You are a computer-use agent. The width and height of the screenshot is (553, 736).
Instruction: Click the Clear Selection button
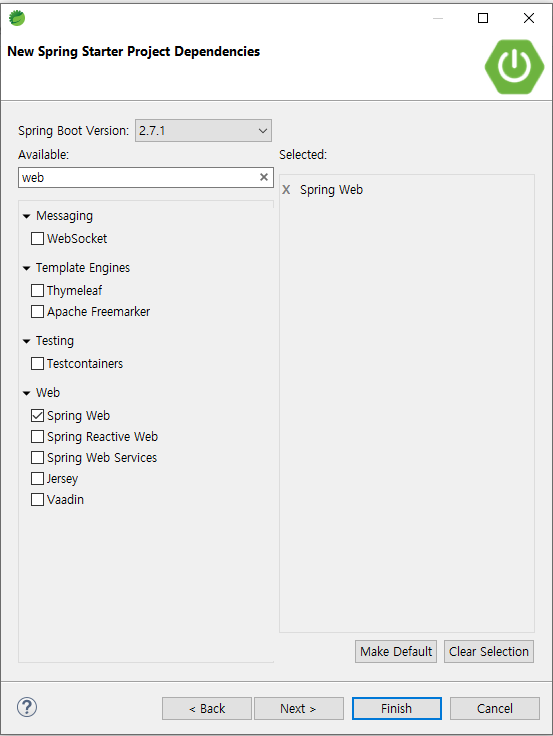pos(489,652)
